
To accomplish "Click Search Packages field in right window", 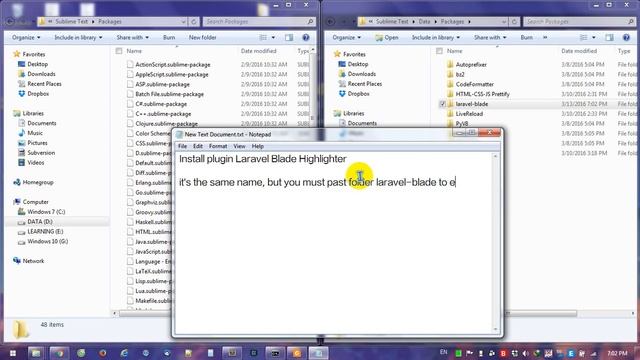I will [580, 22].
